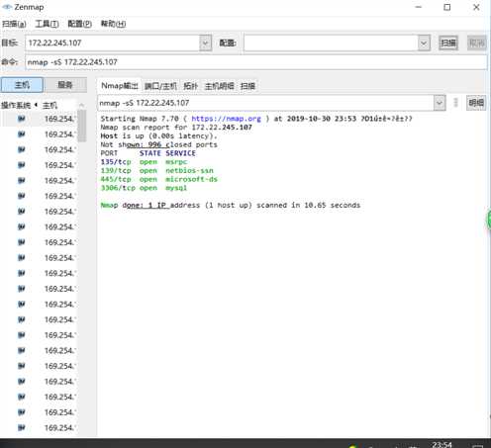Click the target field containing 172.22.245.107
The width and height of the screenshot is (491, 448).
[x=113, y=43]
